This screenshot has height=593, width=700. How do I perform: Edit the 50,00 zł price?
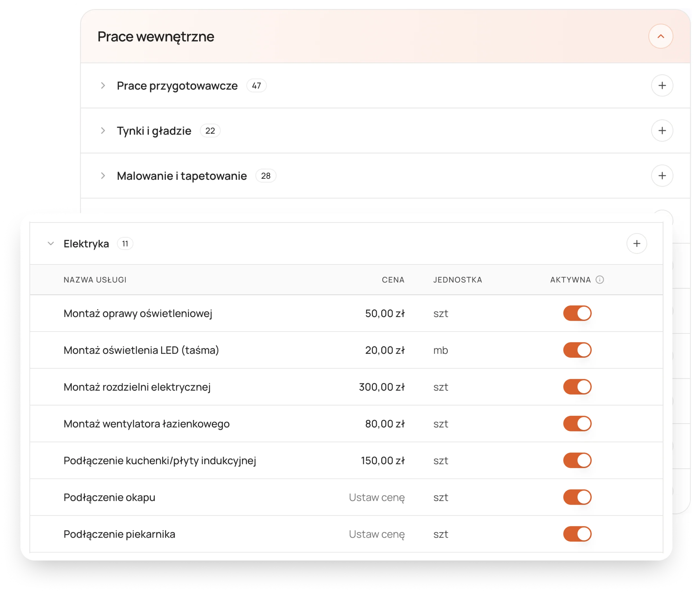tap(385, 314)
